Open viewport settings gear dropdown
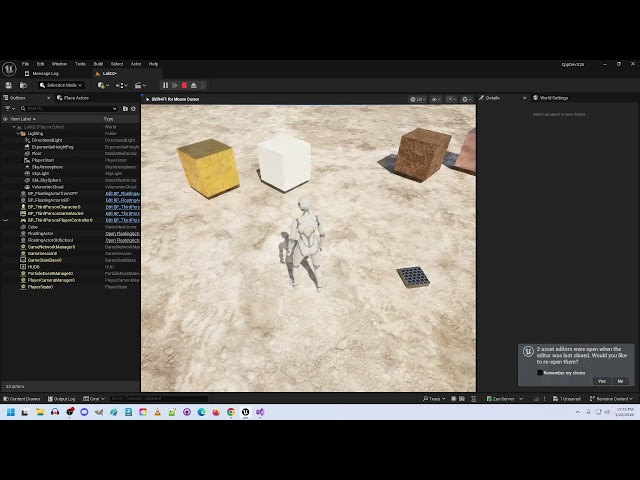Screen dimensions: 640x480 pyautogui.click(x=467, y=99)
